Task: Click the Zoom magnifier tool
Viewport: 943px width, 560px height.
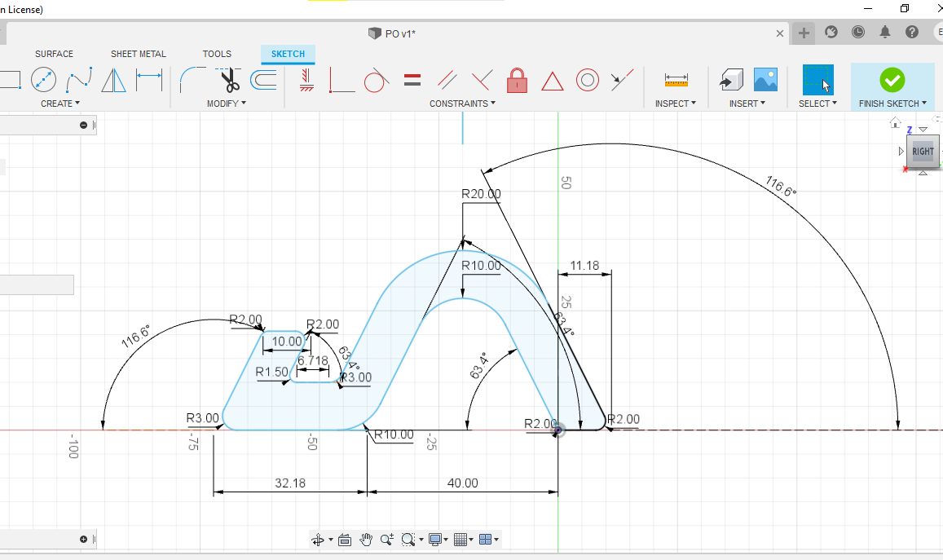Action: 386,540
